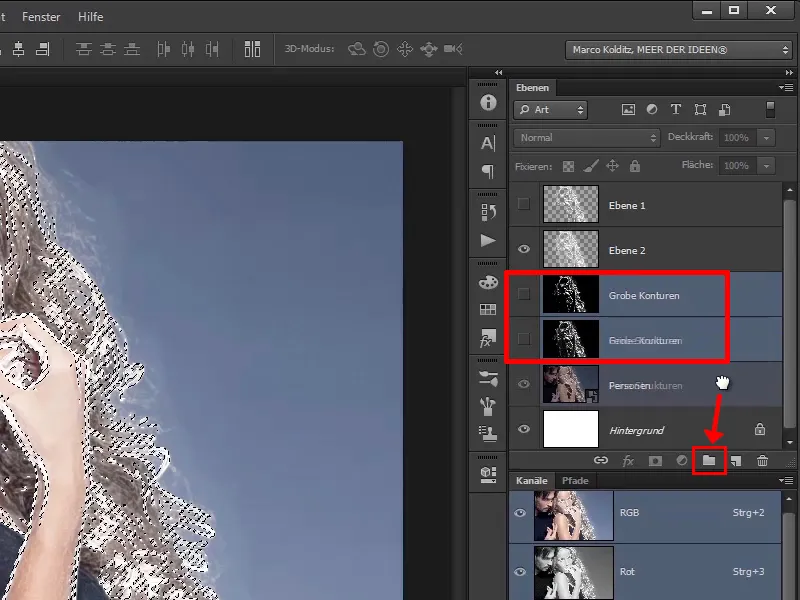Click the 3D rotate object mode icon
Image resolution: width=800 pixels, height=600 pixels.
coord(357,49)
